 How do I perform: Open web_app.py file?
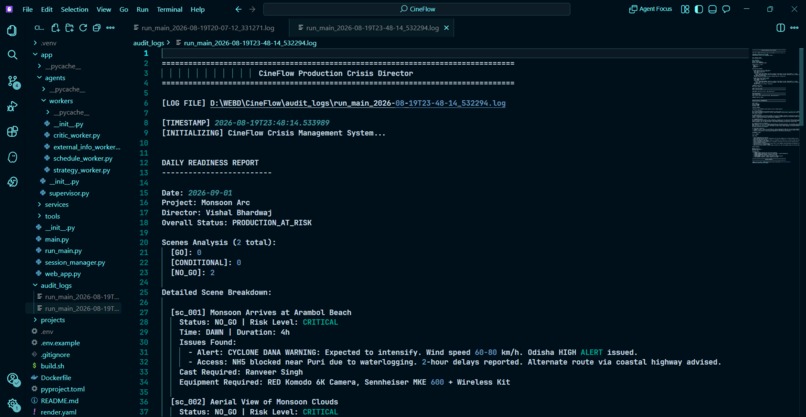click(63, 274)
